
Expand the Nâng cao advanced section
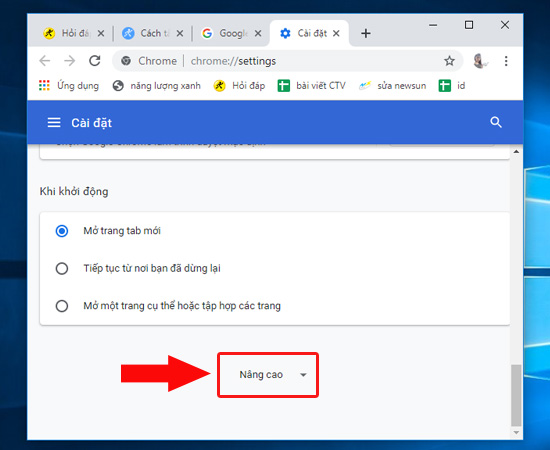point(268,375)
